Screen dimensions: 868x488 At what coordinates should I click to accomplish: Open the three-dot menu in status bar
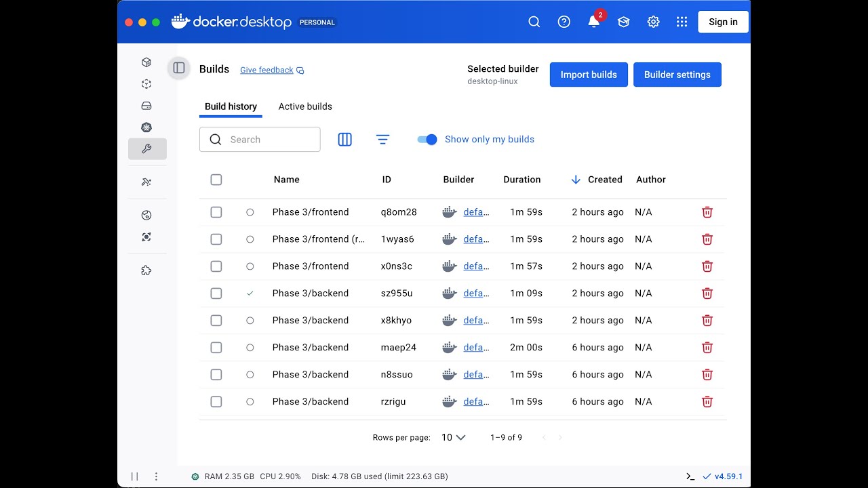(157, 476)
